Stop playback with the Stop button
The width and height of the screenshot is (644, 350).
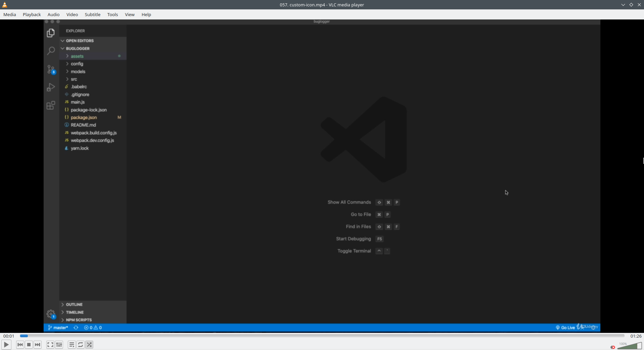pyautogui.click(x=29, y=345)
